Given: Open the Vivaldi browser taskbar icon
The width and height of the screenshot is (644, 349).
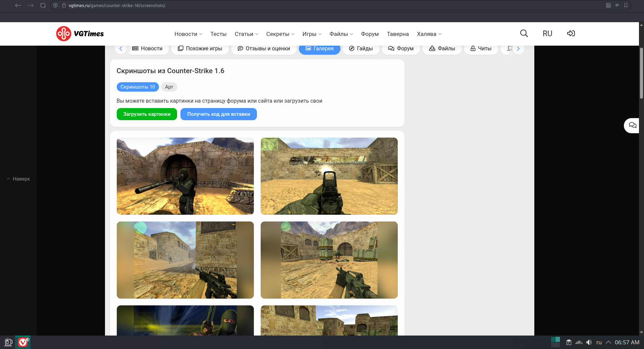Looking at the screenshot, I should click(x=23, y=342).
